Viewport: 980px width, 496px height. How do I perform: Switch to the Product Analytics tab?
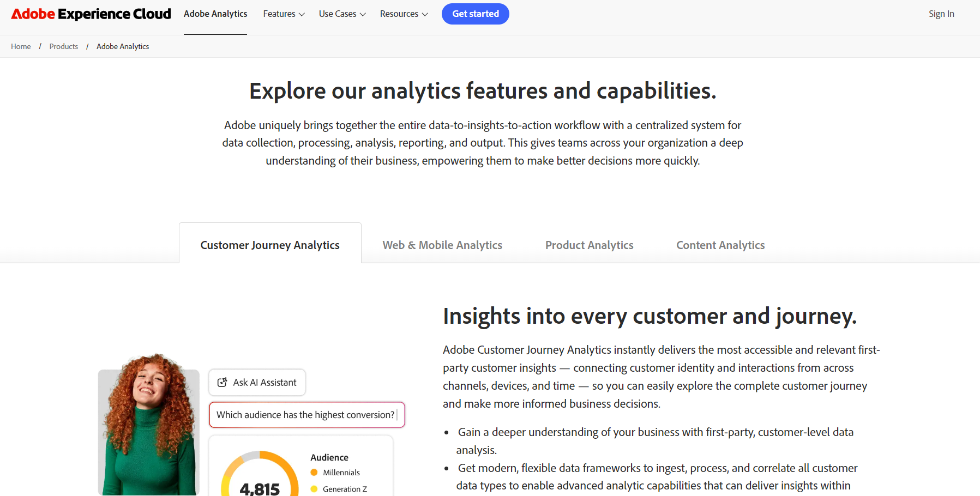[590, 245]
